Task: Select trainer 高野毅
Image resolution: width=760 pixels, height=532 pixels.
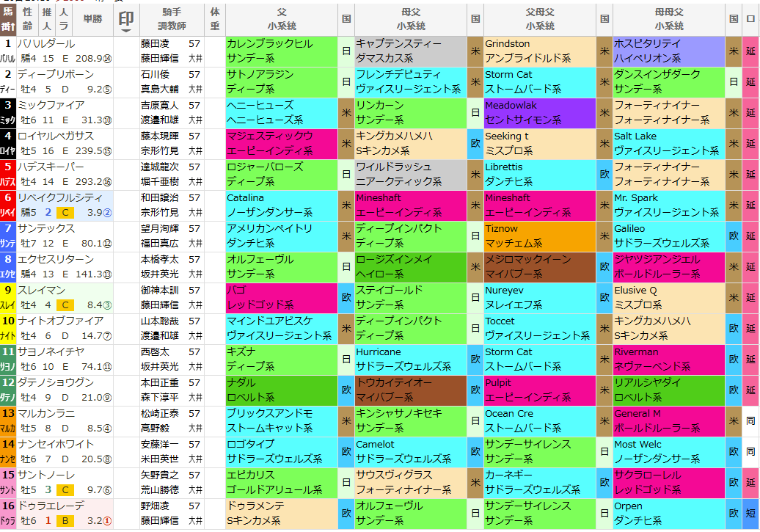Action: [x=155, y=429]
